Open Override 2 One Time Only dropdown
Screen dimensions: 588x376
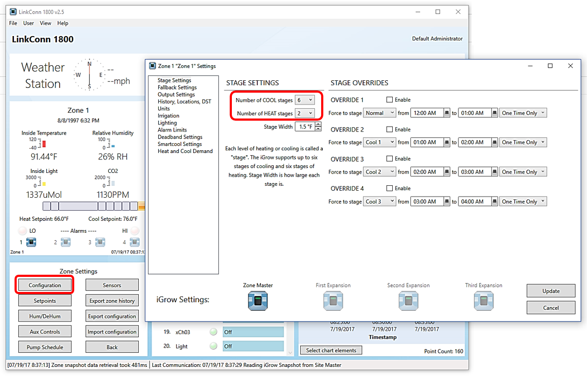(523, 142)
